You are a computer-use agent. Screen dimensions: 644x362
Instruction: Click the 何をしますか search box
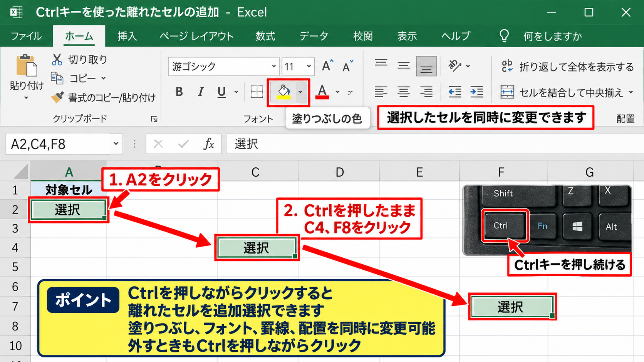coord(552,36)
